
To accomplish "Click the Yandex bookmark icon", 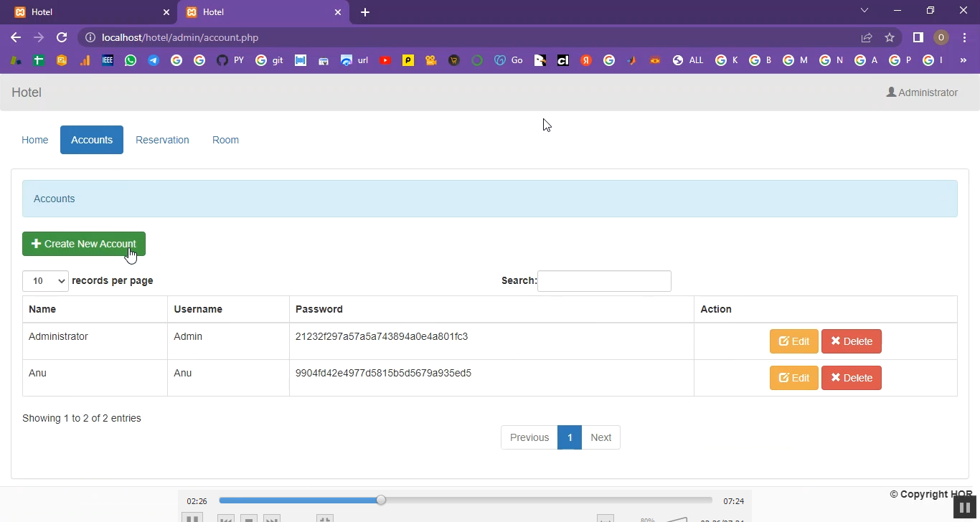I will point(586,61).
